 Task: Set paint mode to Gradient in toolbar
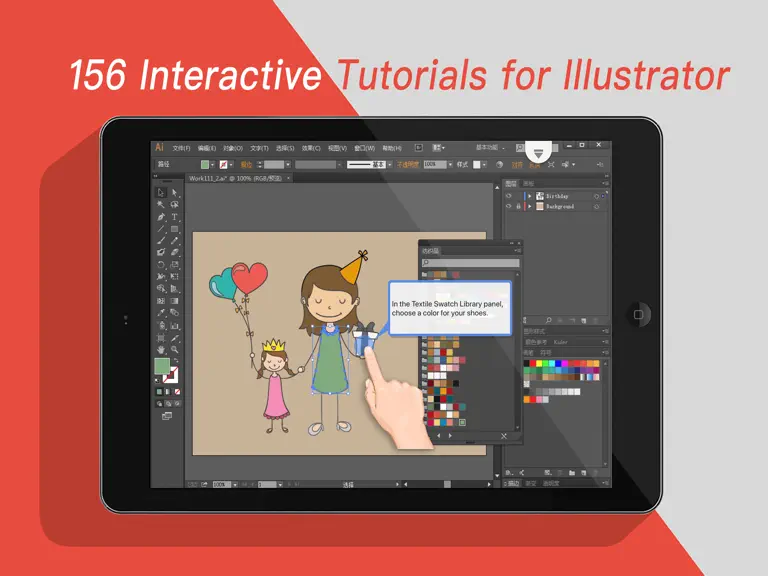168,392
